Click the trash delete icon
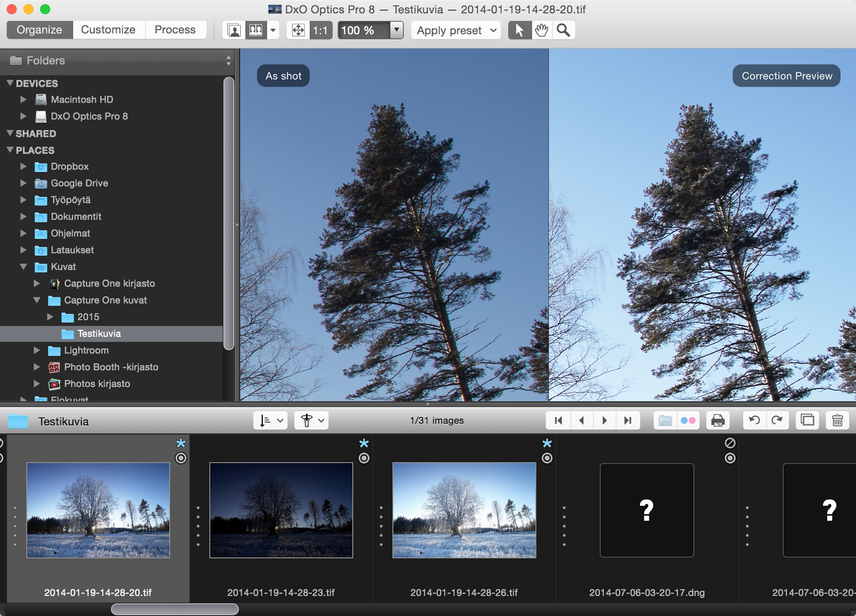This screenshot has width=856, height=616. pos(838,421)
